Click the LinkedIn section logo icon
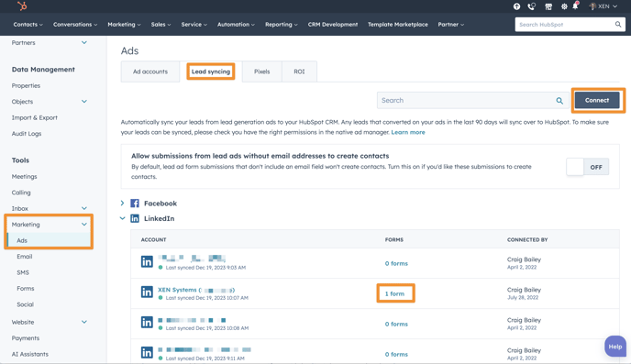 tap(135, 218)
